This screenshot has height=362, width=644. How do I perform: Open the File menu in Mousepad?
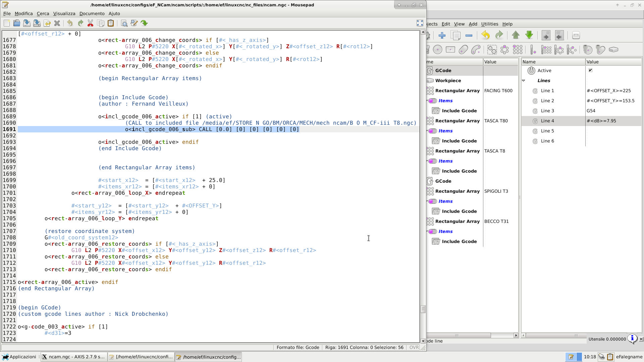(x=7, y=13)
